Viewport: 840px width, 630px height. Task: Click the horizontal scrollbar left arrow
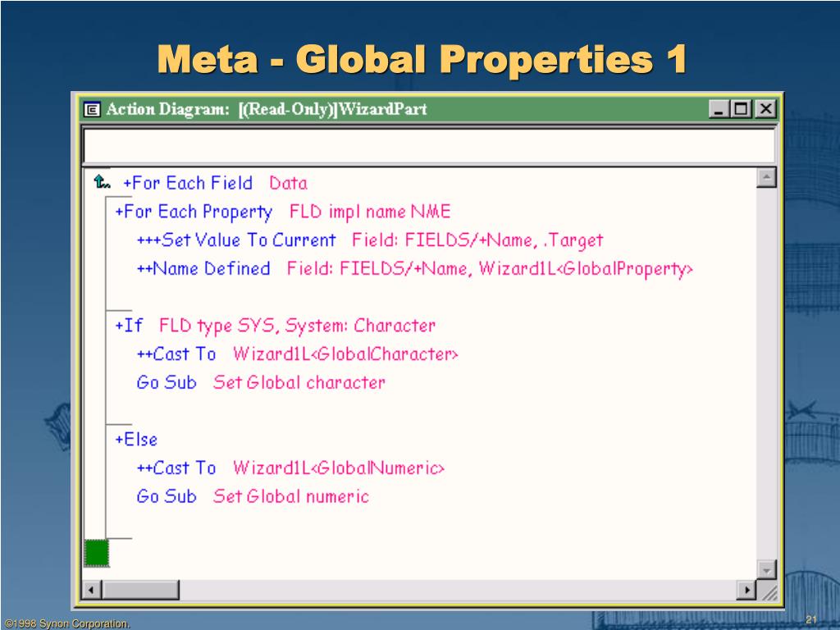coord(92,591)
